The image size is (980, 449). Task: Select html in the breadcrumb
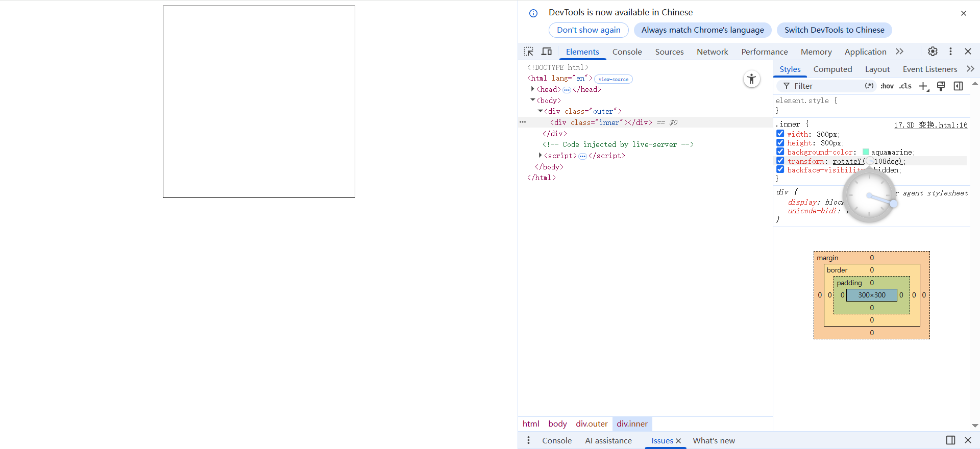click(x=531, y=424)
